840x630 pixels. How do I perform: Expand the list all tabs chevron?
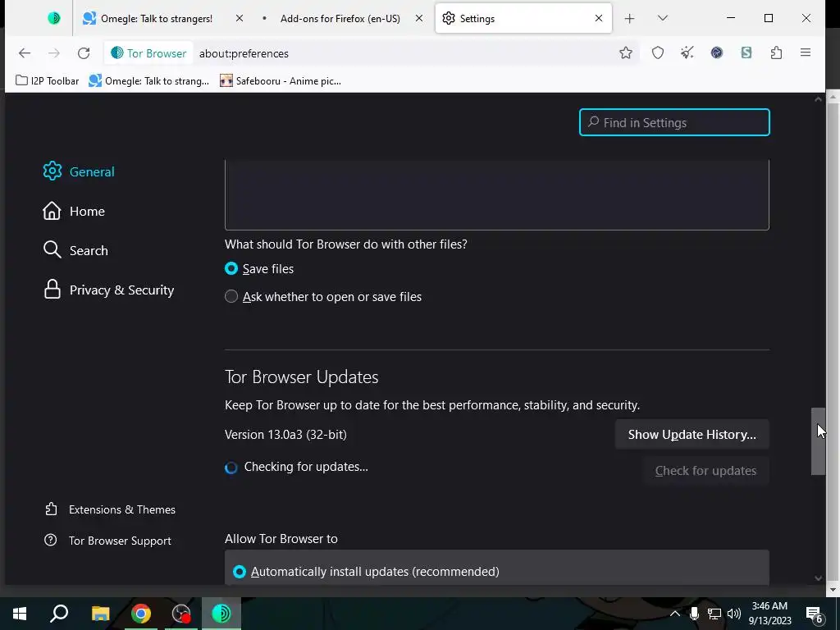(663, 18)
